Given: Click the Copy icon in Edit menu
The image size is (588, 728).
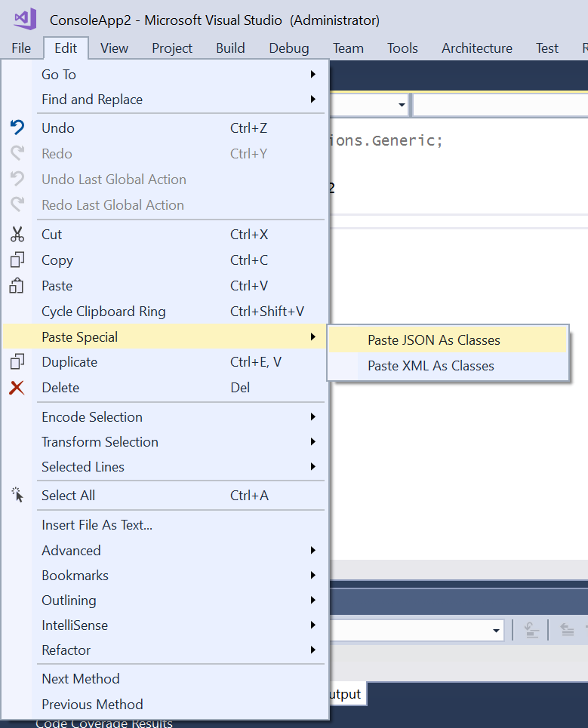Looking at the screenshot, I should click(17, 260).
